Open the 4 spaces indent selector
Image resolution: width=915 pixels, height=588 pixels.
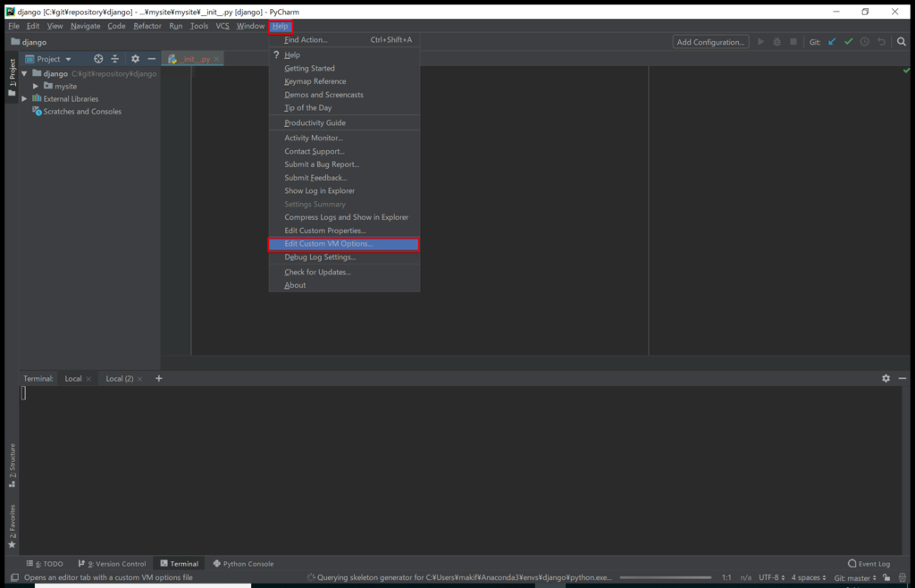pyautogui.click(x=809, y=577)
